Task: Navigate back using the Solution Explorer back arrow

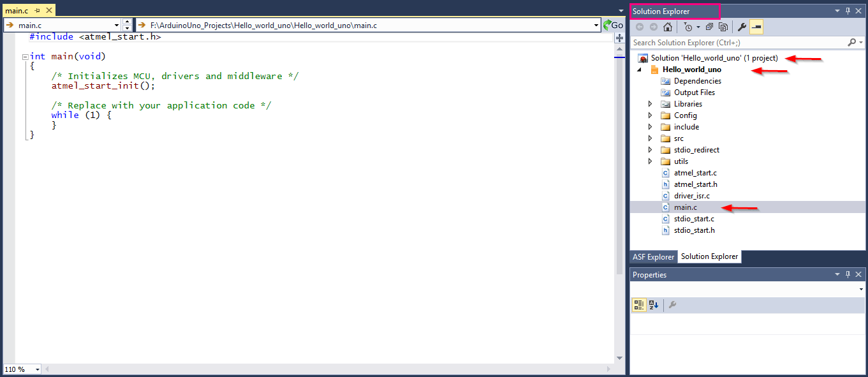Action: click(639, 27)
